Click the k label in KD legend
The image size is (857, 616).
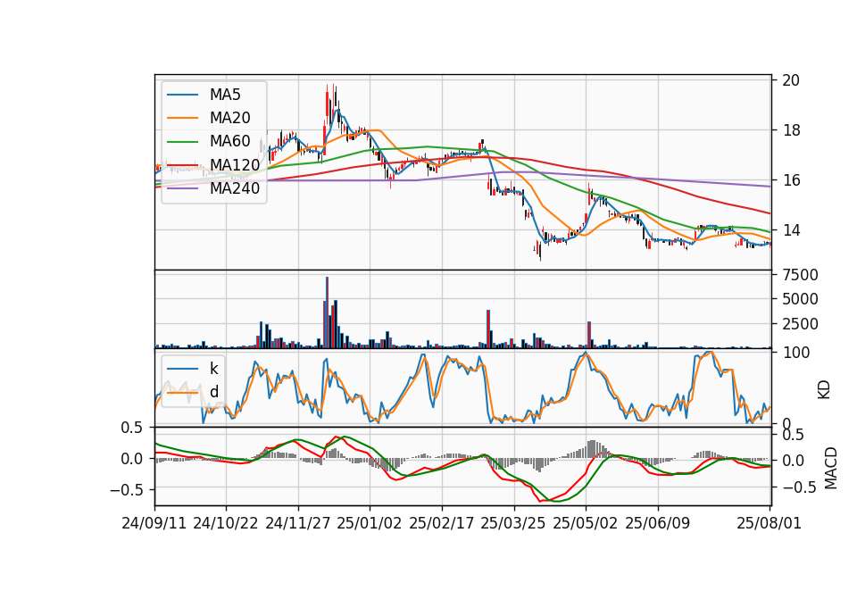214,368
